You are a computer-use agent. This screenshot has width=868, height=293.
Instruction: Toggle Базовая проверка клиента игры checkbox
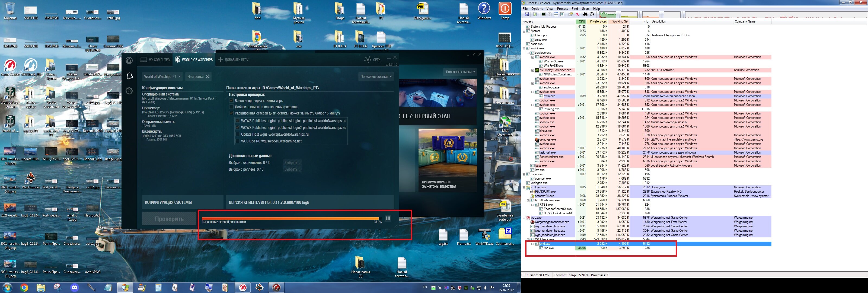coord(231,100)
